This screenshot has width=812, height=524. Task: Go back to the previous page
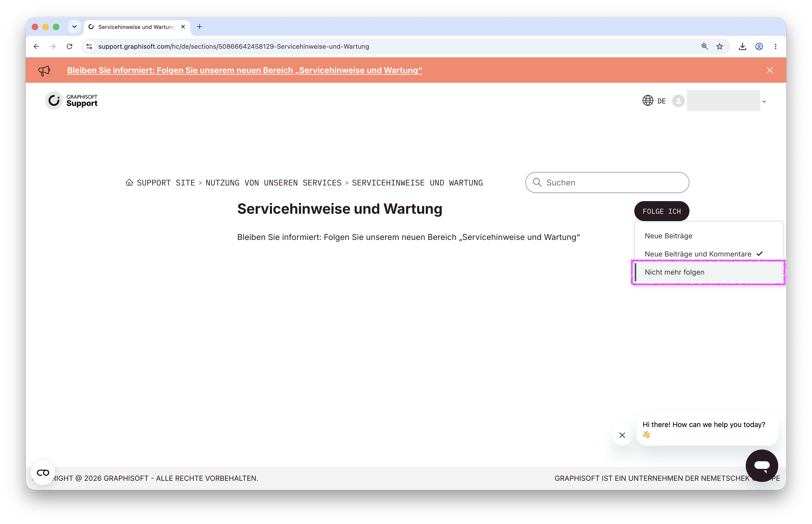36,46
